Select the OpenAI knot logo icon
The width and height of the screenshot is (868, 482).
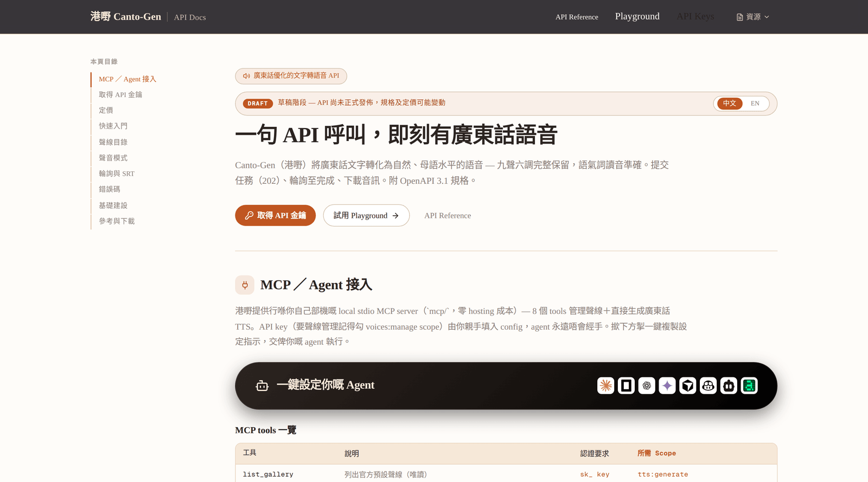pos(647,385)
